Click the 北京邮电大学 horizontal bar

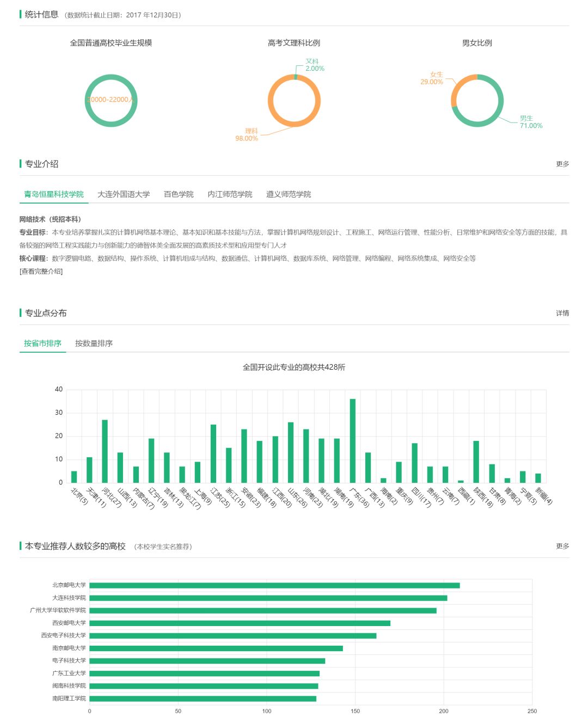click(275, 585)
